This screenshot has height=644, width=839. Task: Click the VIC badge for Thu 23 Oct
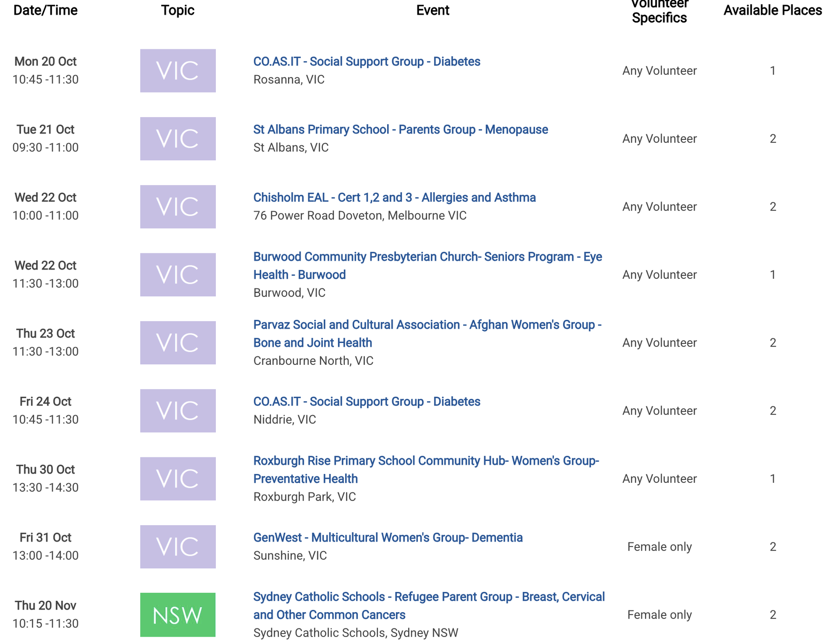pos(177,343)
